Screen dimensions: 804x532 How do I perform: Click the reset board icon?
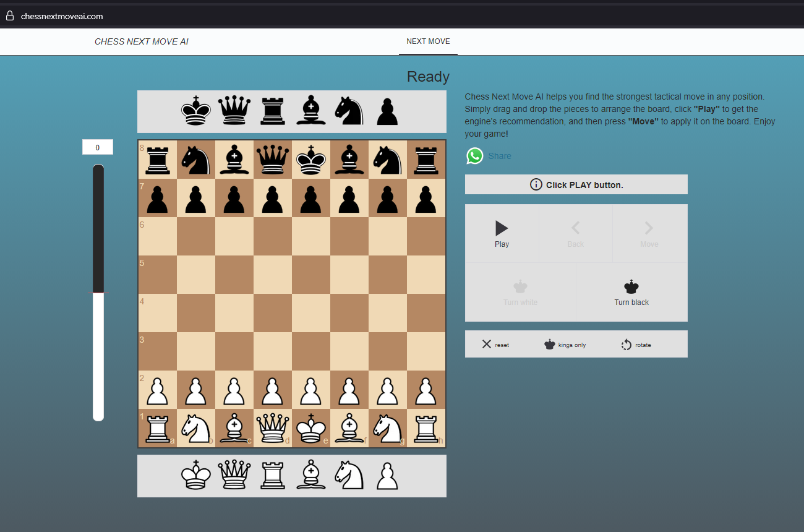pyautogui.click(x=495, y=345)
